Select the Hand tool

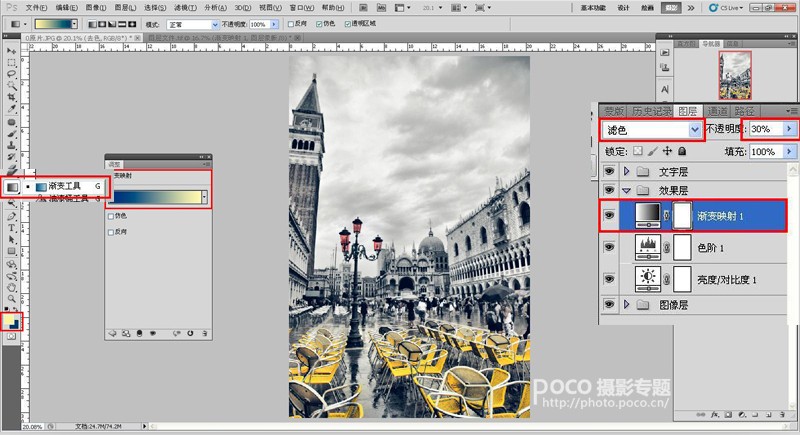(11, 287)
